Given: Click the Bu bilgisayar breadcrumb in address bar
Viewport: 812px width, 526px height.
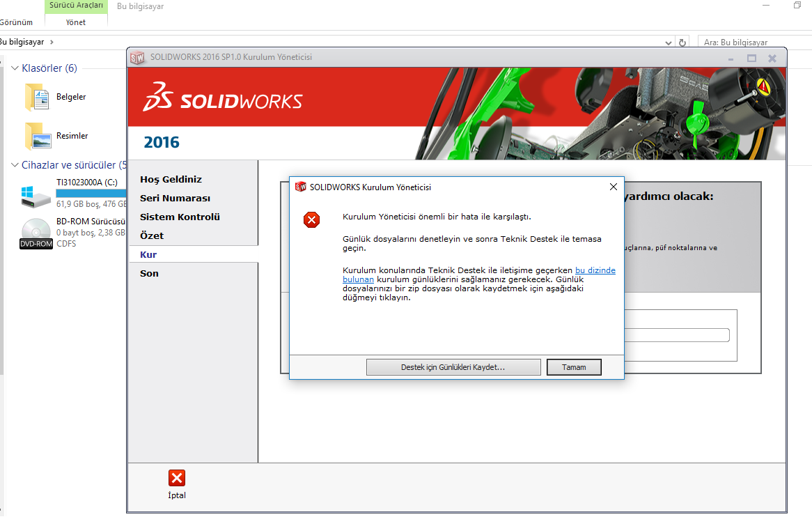Looking at the screenshot, I should [x=22, y=42].
